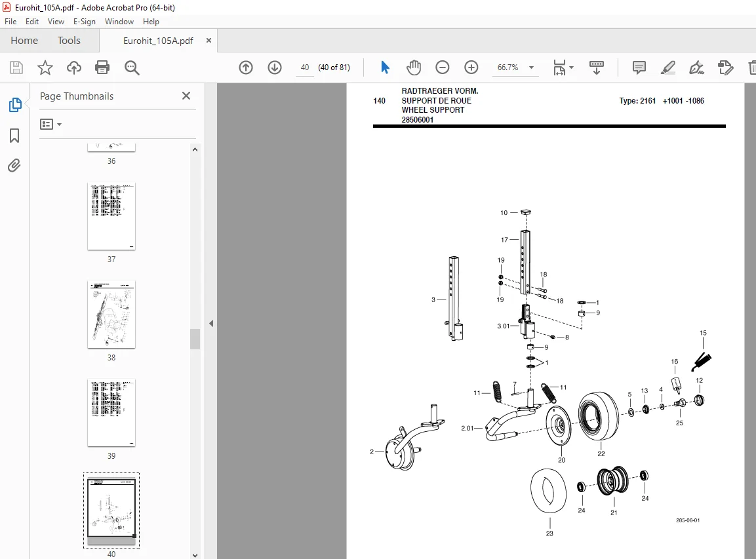Screen dimensions: 756x559
Task: Add a sticky note comment
Action: (639, 67)
